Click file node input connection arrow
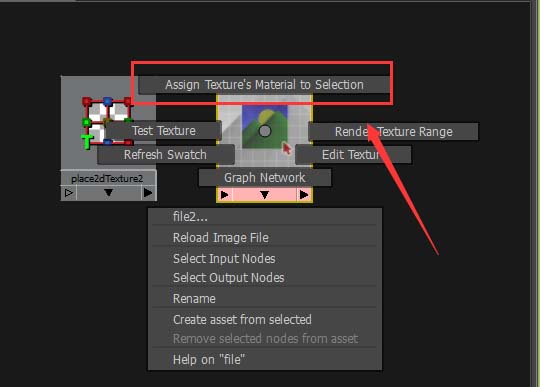The image size is (540, 387). (x=225, y=195)
